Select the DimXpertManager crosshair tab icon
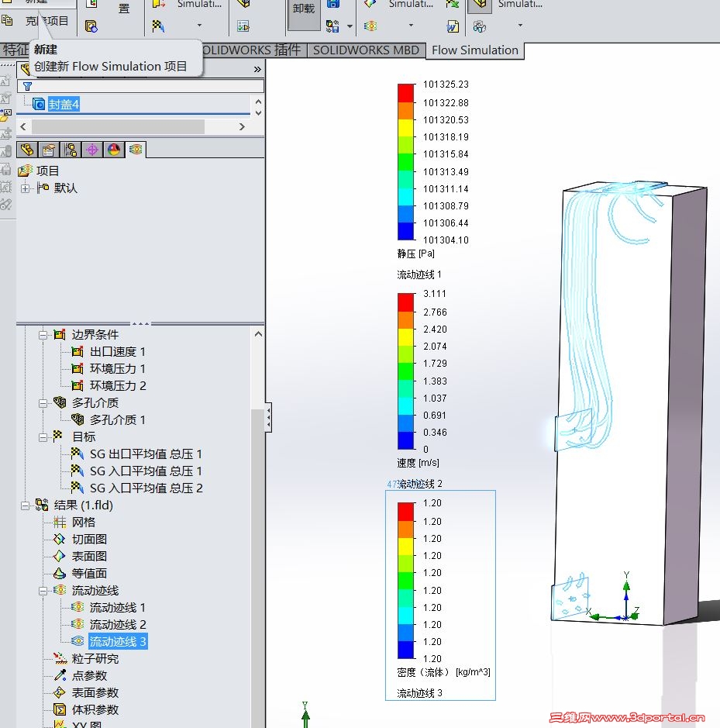Viewport: 720px width, 728px height. coord(92,150)
